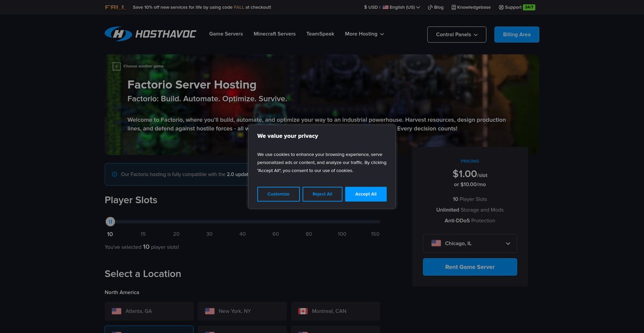This screenshot has height=333, width=644.
Task: Go to the Billing Area
Action: point(517,34)
